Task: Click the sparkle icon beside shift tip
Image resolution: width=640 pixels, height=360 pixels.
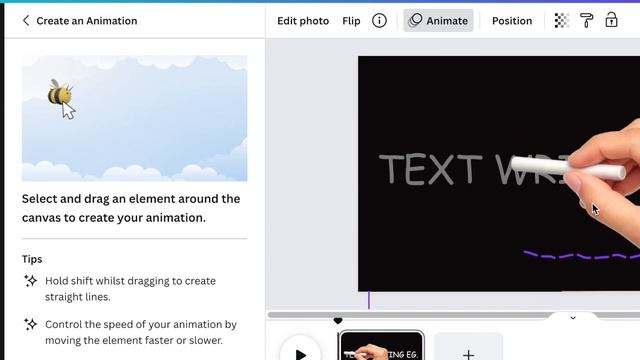Action: (x=31, y=281)
